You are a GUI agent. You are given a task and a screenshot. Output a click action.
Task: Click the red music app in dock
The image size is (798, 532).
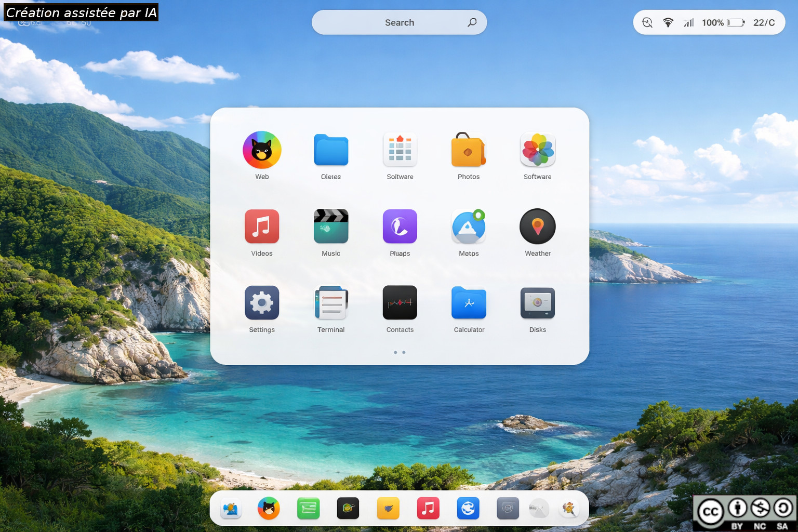coord(428,508)
